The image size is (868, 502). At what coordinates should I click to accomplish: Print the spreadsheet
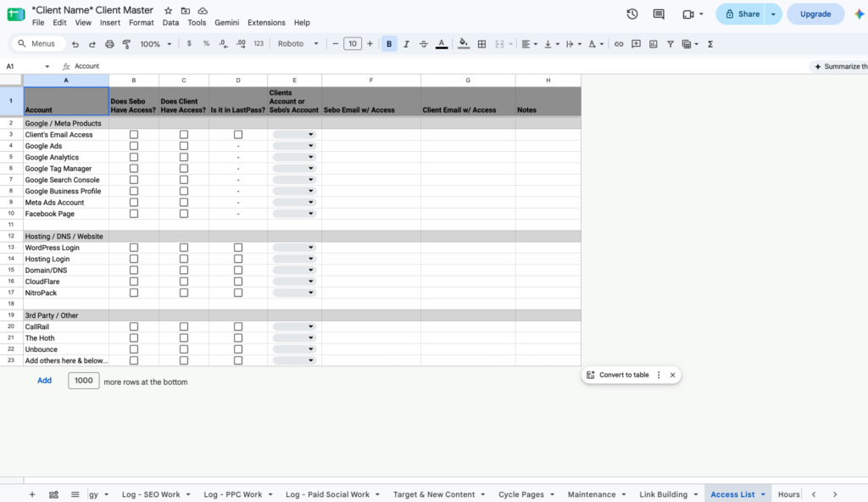pos(109,44)
